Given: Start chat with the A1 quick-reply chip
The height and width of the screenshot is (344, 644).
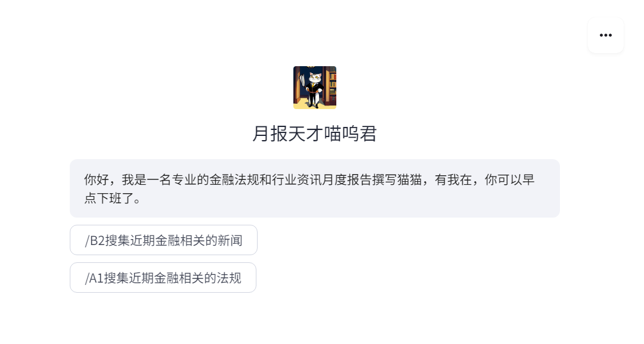Looking at the screenshot, I should tap(163, 278).
